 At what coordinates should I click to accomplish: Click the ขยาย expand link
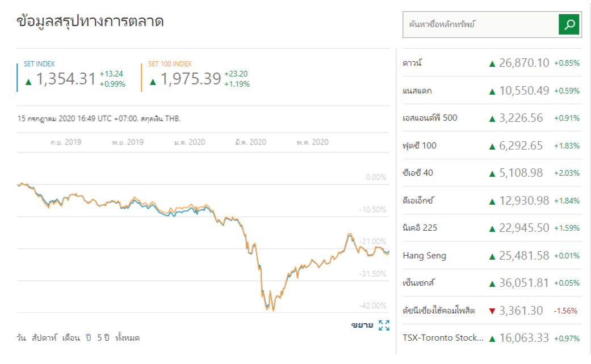(362, 325)
